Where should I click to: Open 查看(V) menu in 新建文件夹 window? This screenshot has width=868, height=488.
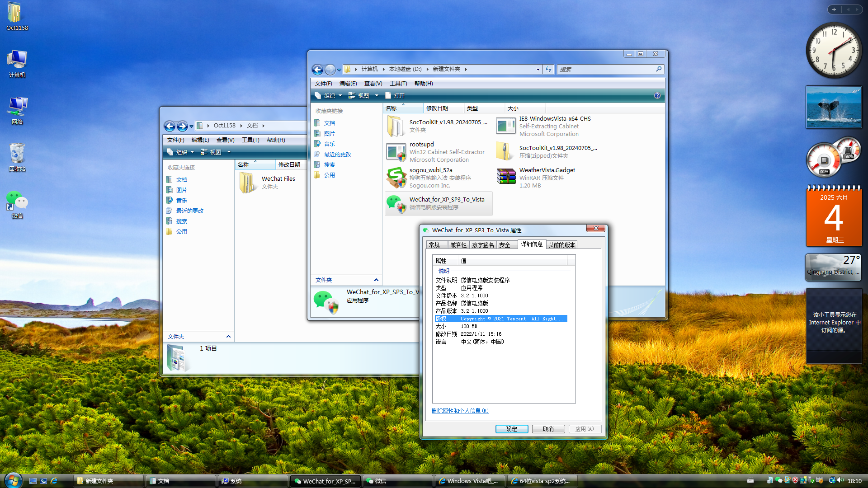(x=373, y=84)
